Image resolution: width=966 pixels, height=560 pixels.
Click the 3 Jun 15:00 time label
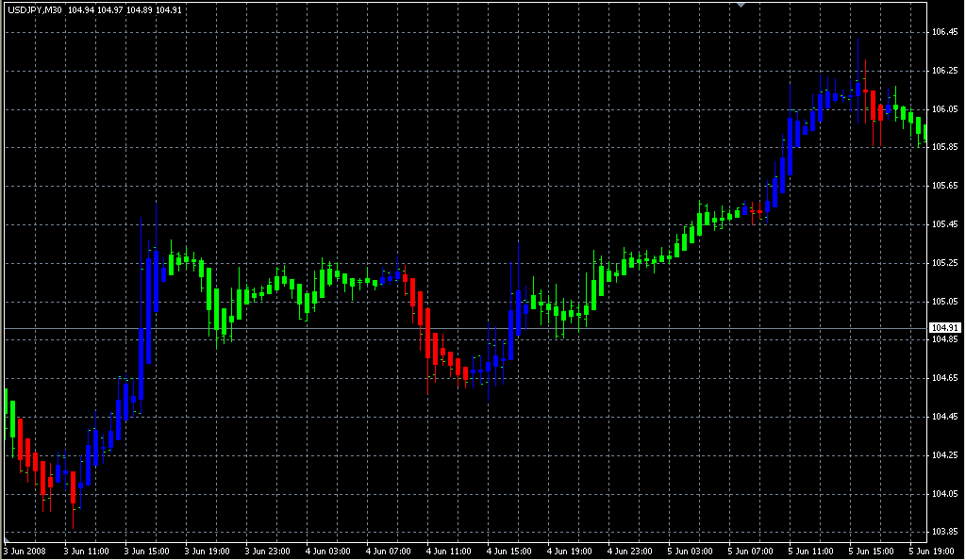[x=146, y=552]
